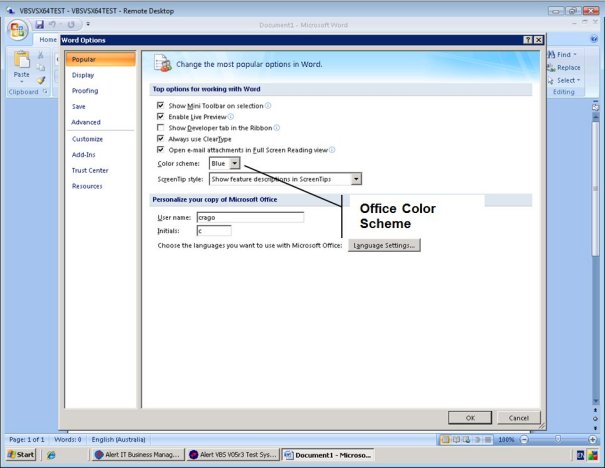Click Internet Explorer icon in quick launch
This screenshot has height=468, width=605.
[x=51, y=455]
